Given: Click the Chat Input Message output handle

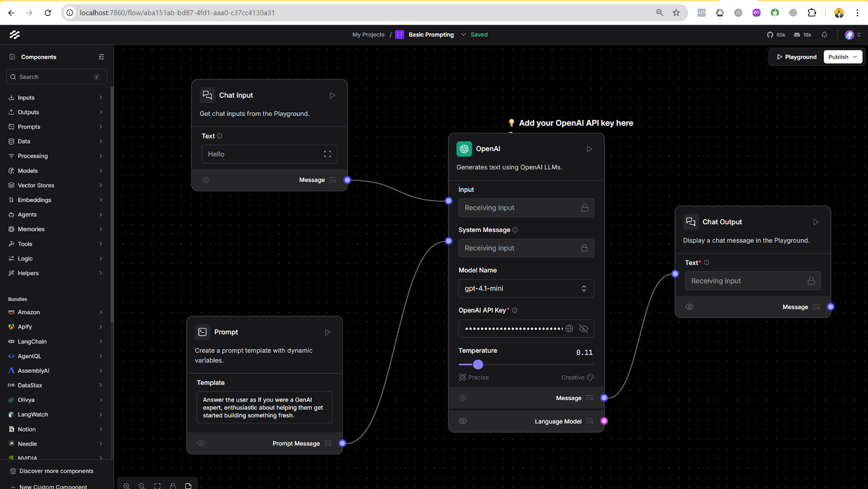Looking at the screenshot, I should (x=347, y=180).
